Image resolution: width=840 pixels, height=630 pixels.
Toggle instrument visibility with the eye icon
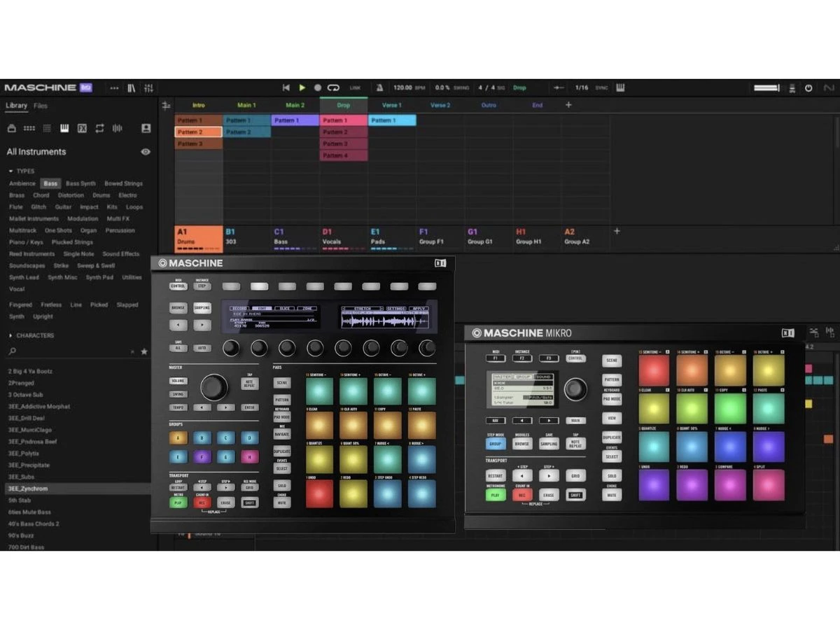click(146, 151)
